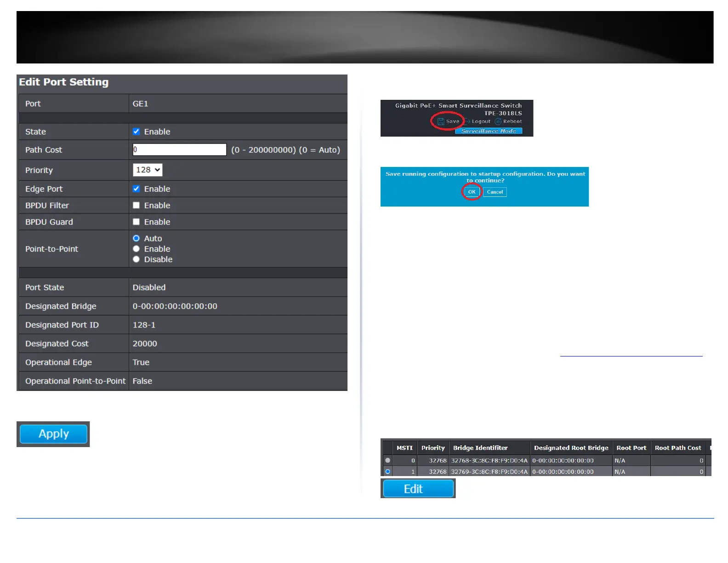The image size is (728, 563).
Task: Select Point-to-Point Auto radio button
Action: 136,238
